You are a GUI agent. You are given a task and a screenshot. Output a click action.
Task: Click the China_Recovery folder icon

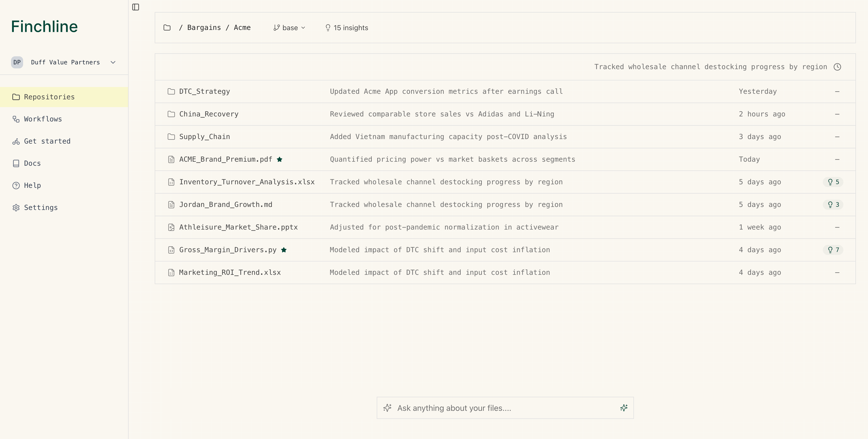point(171,114)
